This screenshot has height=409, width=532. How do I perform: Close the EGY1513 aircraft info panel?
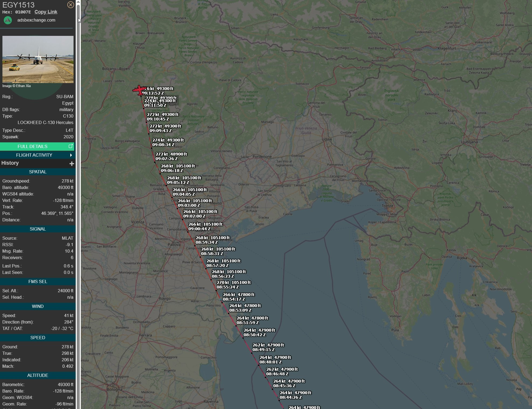click(x=71, y=5)
